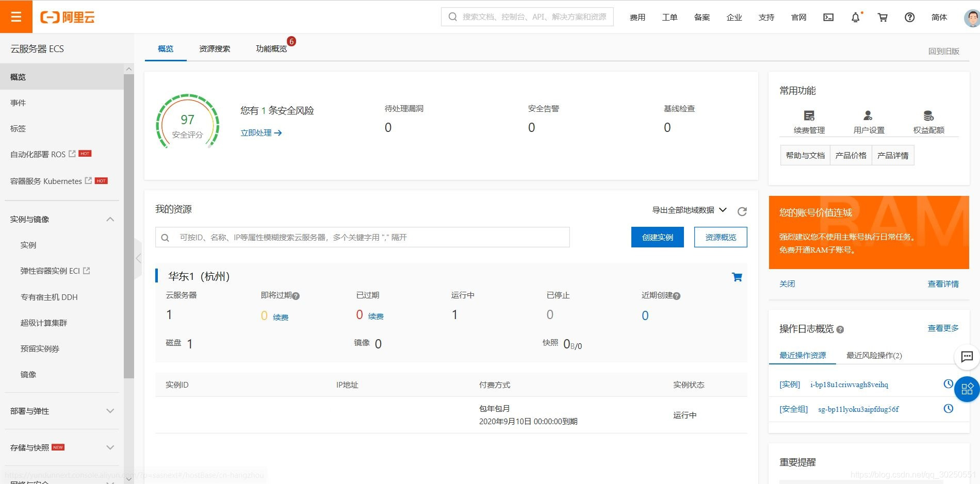Open the 支持 top menu

click(766, 17)
